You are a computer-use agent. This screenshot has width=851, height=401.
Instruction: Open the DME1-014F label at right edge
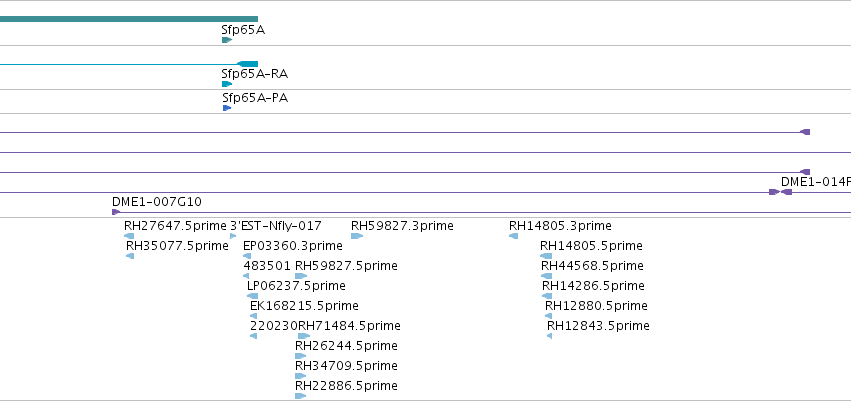[816, 181]
